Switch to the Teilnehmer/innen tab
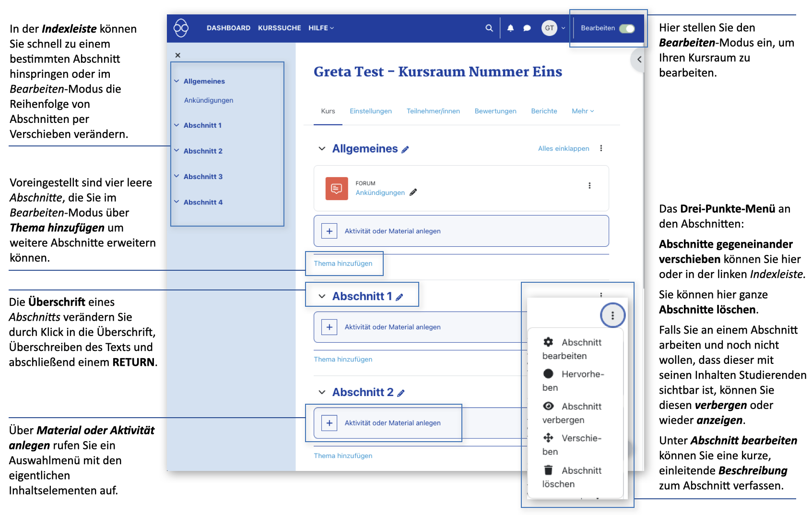The width and height of the screenshot is (812, 518). click(433, 111)
